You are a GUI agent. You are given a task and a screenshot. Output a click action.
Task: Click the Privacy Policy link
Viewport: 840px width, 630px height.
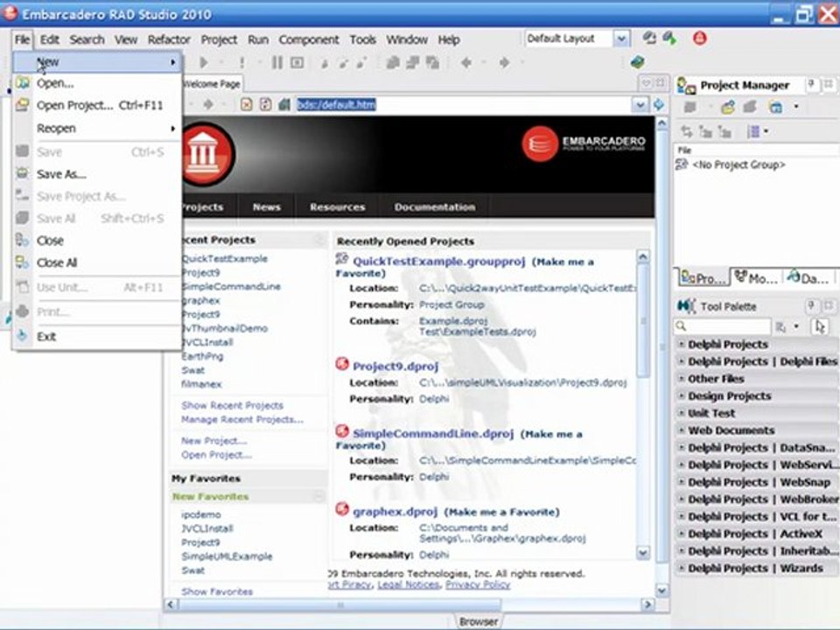click(x=478, y=584)
